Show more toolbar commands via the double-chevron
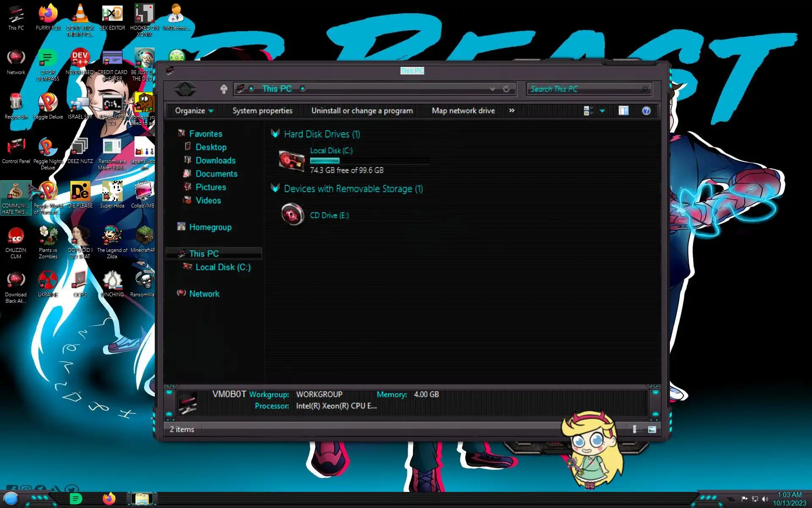This screenshot has width=812, height=508. coord(512,110)
